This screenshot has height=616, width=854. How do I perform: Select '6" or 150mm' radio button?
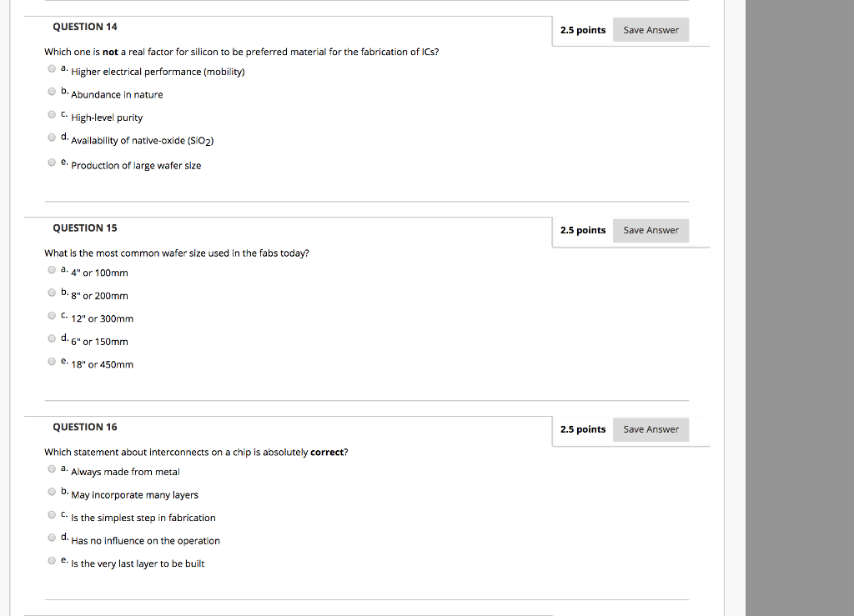tap(51, 338)
